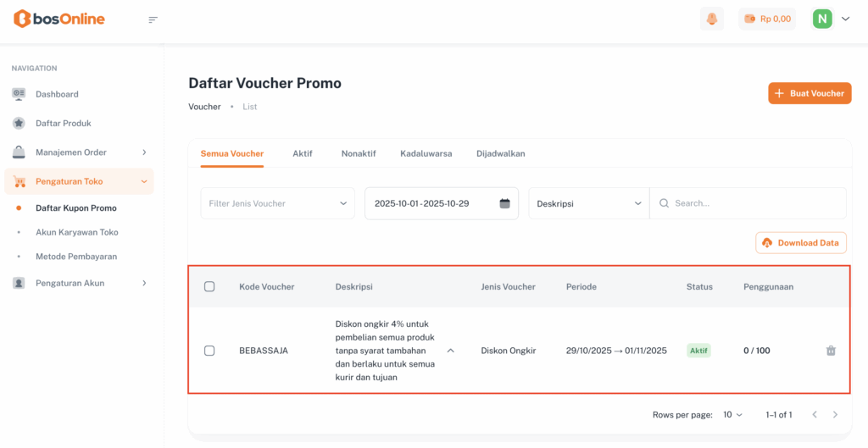Image resolution: width=868 pixels, height=448 pixels.
Task: Click the voucher Search input field
Action: (x=754, y=203)
